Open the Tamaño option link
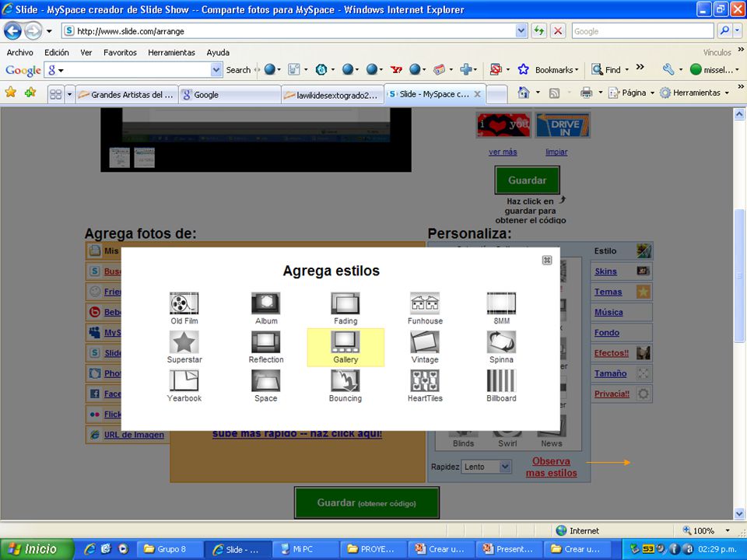 pyautogui.click(x=610, y=374)
